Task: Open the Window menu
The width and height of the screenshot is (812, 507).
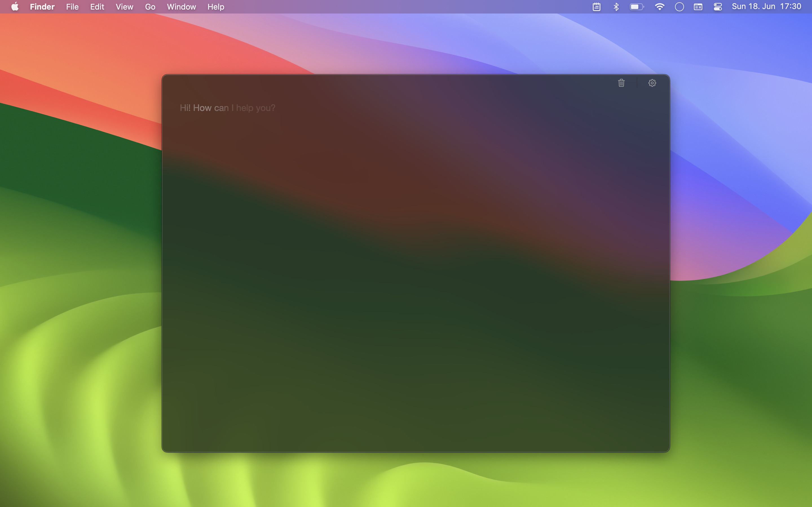Action: coord(181,7)
